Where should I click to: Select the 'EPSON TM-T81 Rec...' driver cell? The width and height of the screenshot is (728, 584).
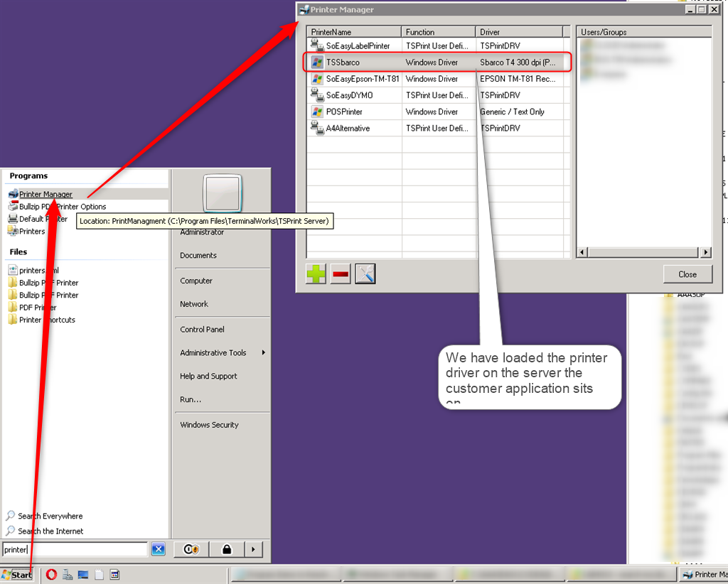pyautogui.click(x=518, y=79)
